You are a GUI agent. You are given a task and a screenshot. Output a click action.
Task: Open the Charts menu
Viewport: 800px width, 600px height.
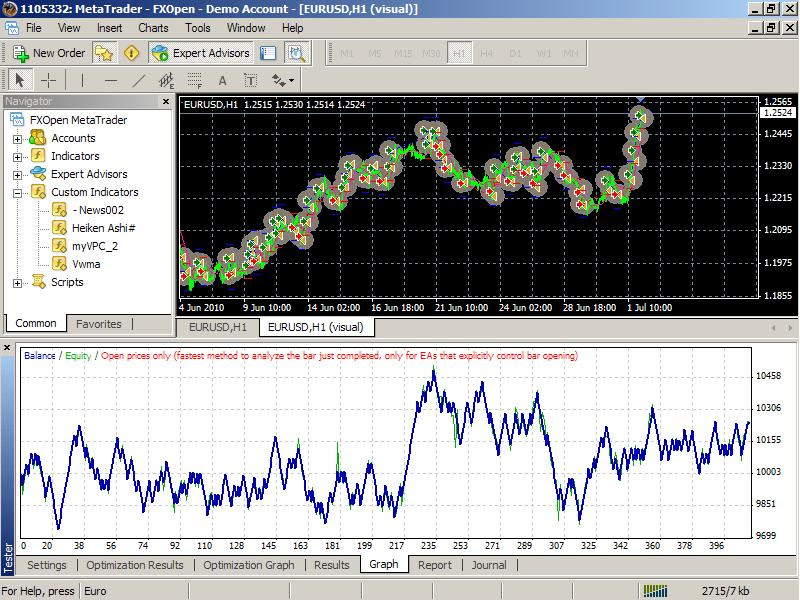pyautogui.click(x=153, y=28)
